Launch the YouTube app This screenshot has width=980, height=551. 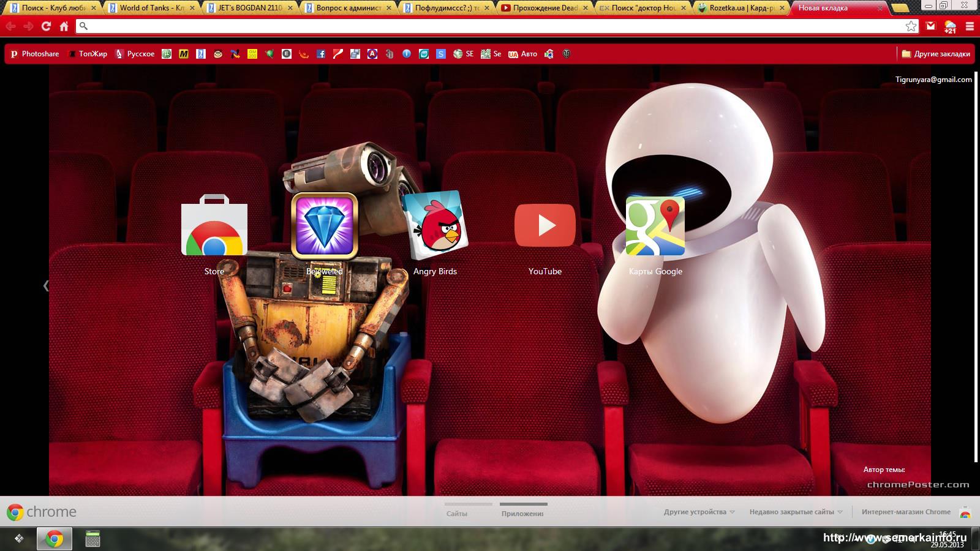click(x=545, y=226)
